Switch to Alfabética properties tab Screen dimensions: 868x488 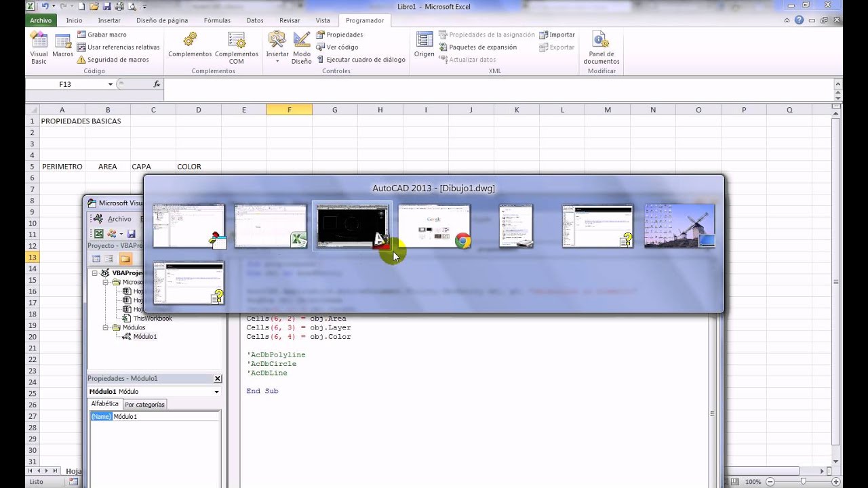point(105,404)
